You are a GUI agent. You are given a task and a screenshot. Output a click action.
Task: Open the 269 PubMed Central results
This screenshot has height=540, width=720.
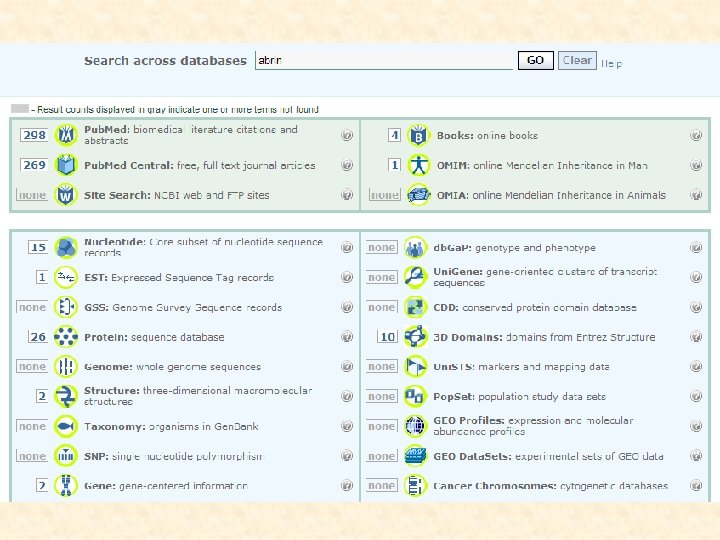click(34, 165)
